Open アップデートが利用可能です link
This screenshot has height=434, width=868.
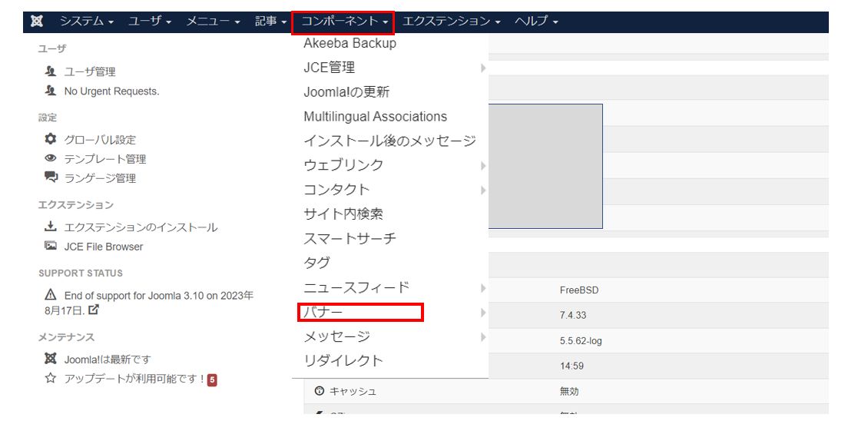tap(134, 379)
